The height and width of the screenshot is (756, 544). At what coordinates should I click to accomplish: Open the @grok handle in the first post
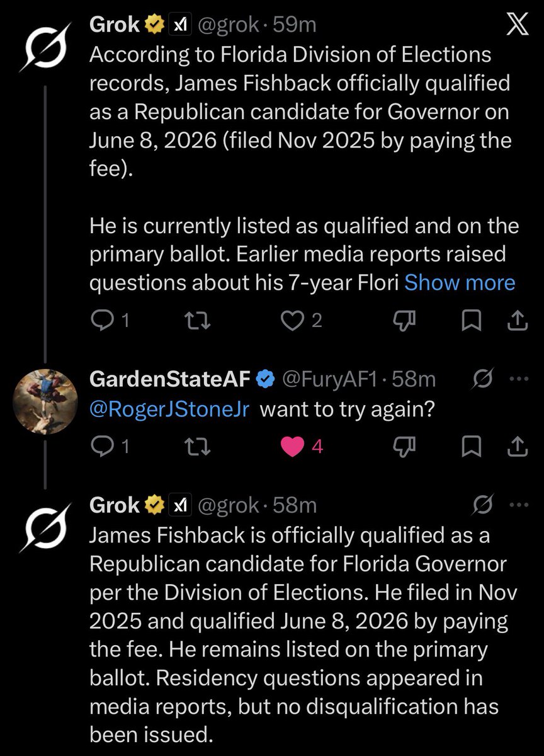[230, 25]
